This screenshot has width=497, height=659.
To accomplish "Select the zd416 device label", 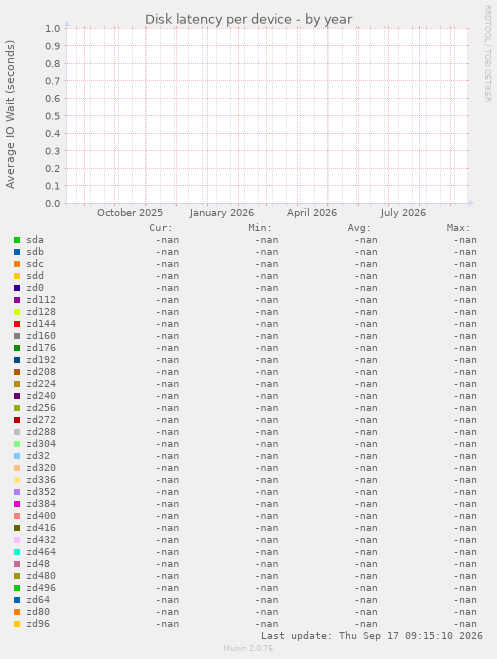I will 41,528.
